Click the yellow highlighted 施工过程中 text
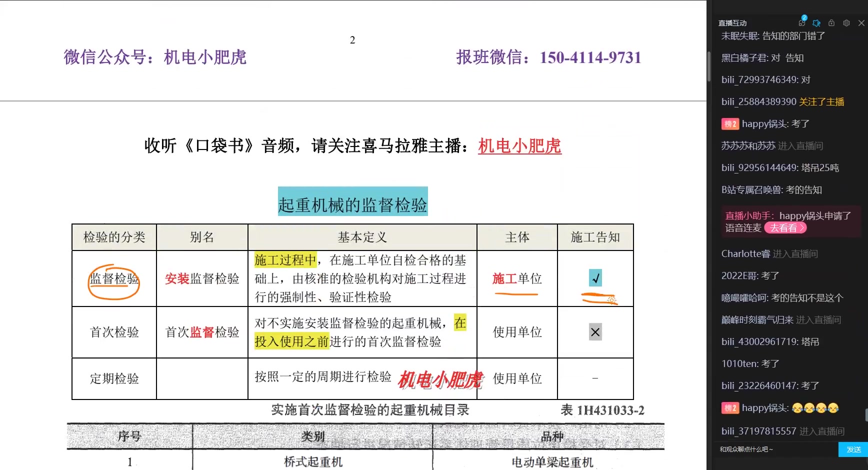Image resolution: width=868 pixels, height=470 pixels. click(285, 260)
